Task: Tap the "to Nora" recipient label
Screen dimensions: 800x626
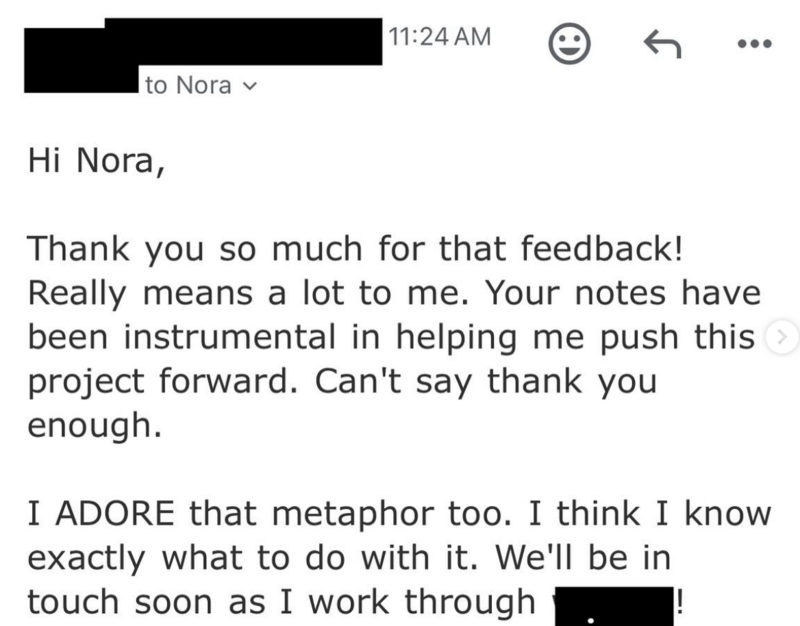Action: (x=188, y=85)
